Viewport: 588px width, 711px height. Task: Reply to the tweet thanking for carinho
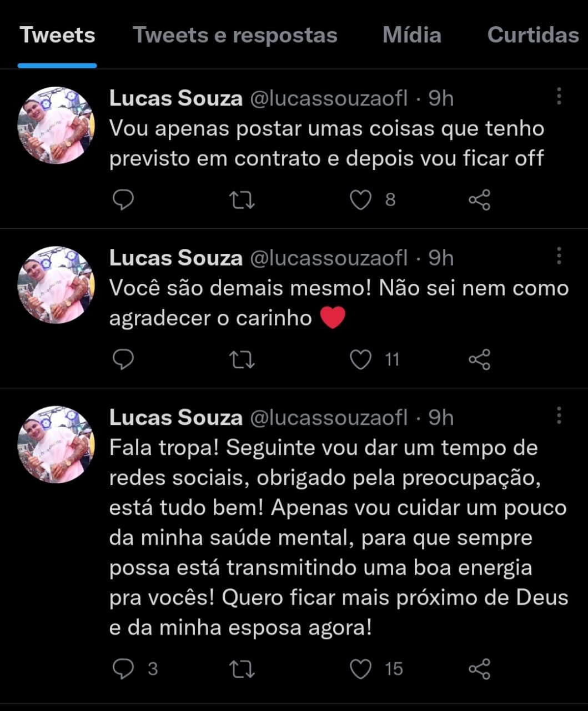[x=123, y=359]
